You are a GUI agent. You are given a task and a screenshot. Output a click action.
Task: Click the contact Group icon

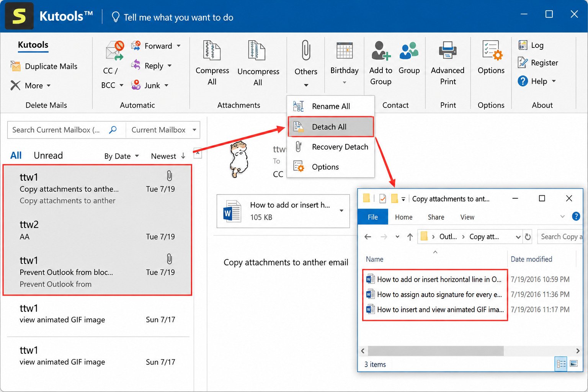pos(409,51)
